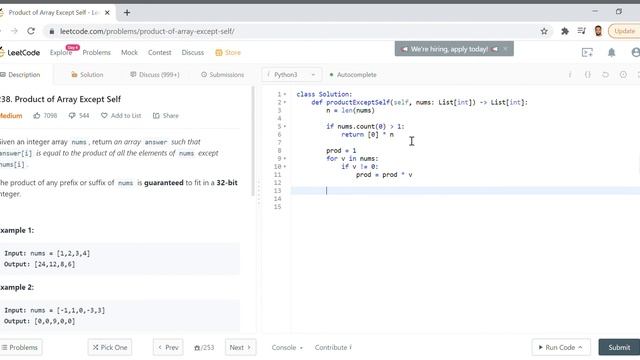Open the LeetCode Store link

(x=228, y=53)
